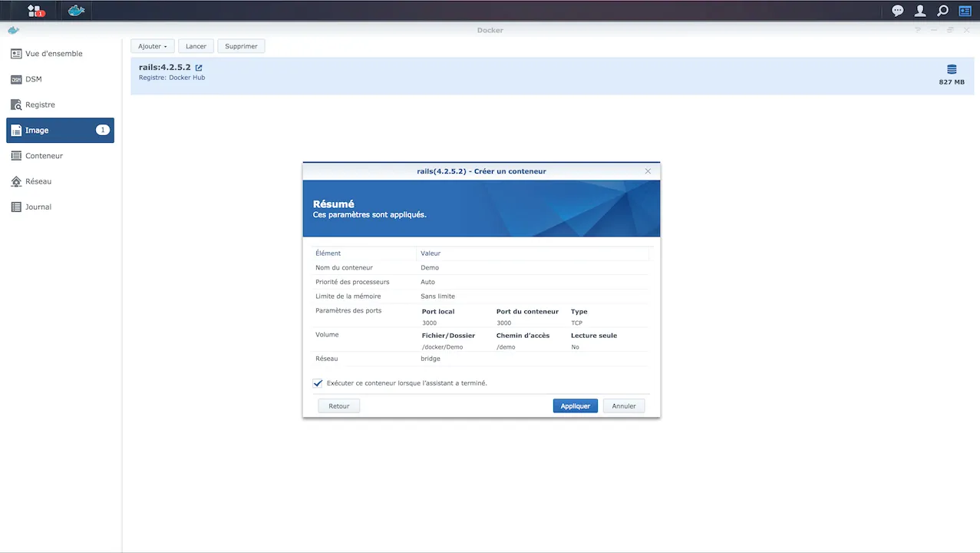Click the '/docker/Demo' folder path

point(443,347)
